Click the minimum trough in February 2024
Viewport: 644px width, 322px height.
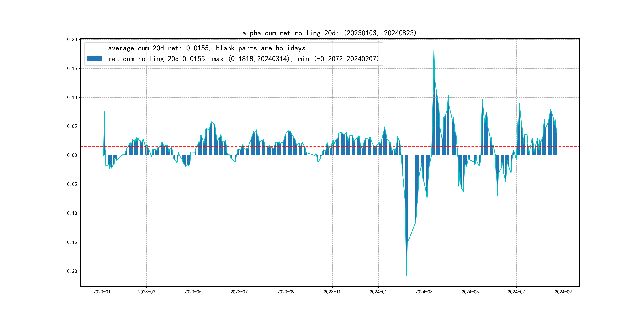[x=406, y=274]
